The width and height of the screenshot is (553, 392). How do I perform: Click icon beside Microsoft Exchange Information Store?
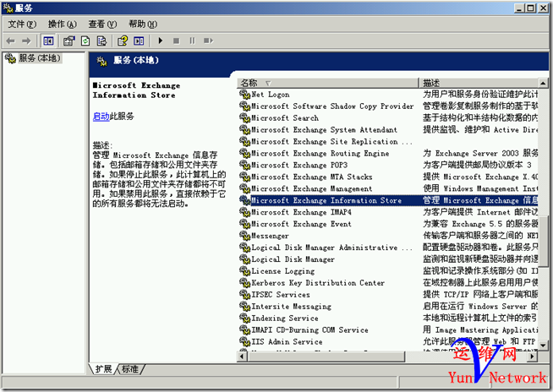click(244, 200)
